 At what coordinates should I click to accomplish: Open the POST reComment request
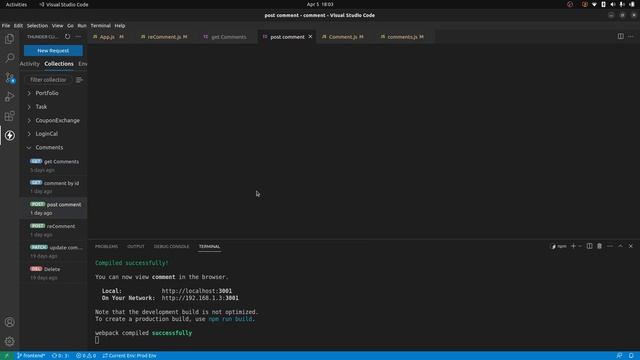click(54, 230)
